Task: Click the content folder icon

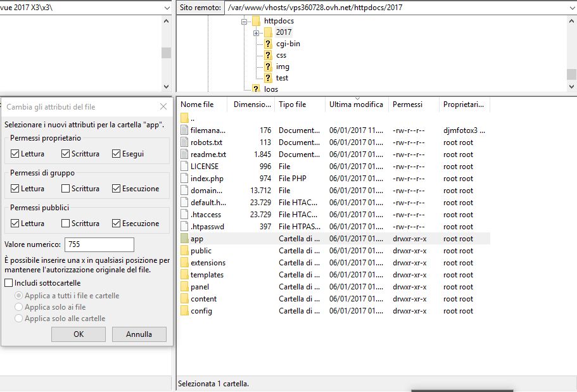Action: (184, 299)
